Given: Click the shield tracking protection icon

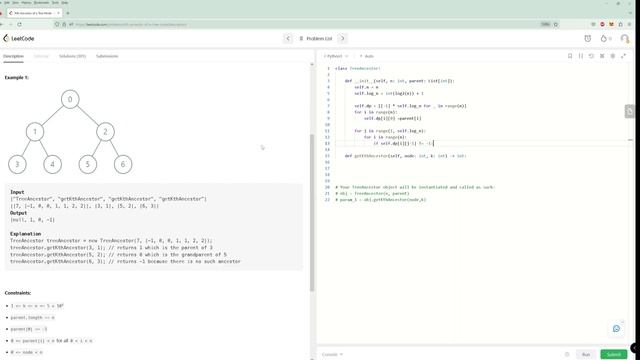Looking at the screenshot, I should [57, 24].
